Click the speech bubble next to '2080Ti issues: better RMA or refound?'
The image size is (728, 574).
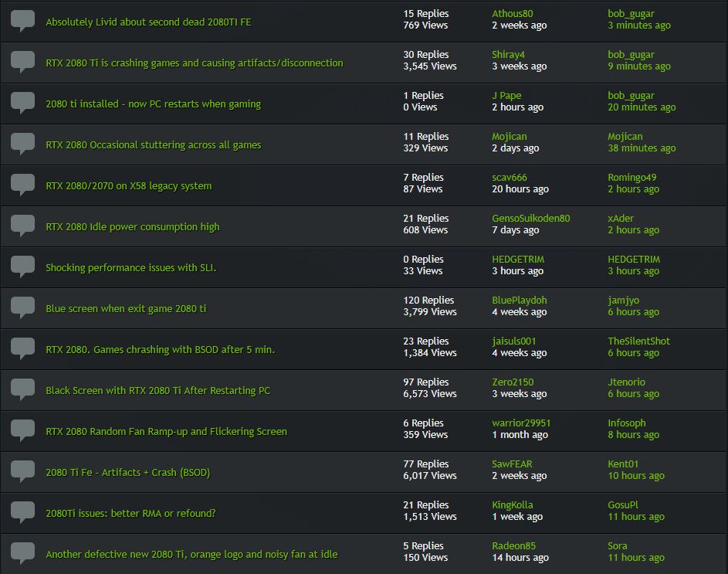(22, 512)
